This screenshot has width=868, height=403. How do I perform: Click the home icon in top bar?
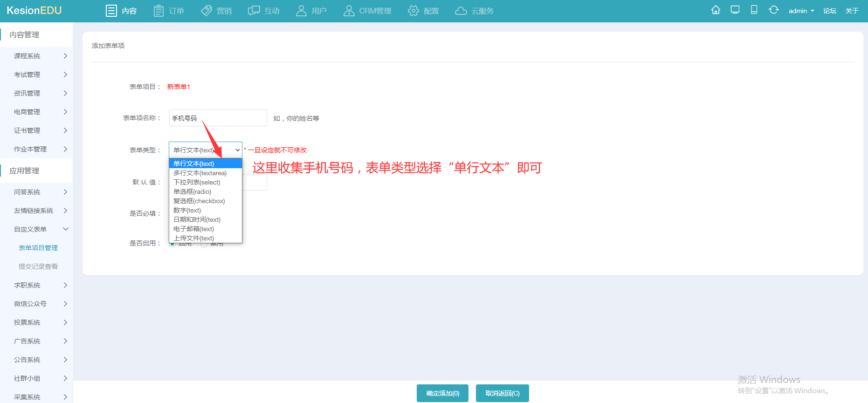(716, 10)
